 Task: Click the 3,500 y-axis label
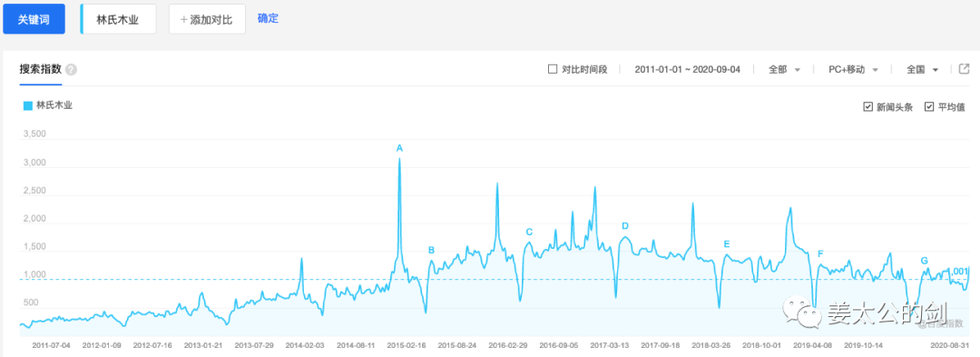(x=34, y=134)
